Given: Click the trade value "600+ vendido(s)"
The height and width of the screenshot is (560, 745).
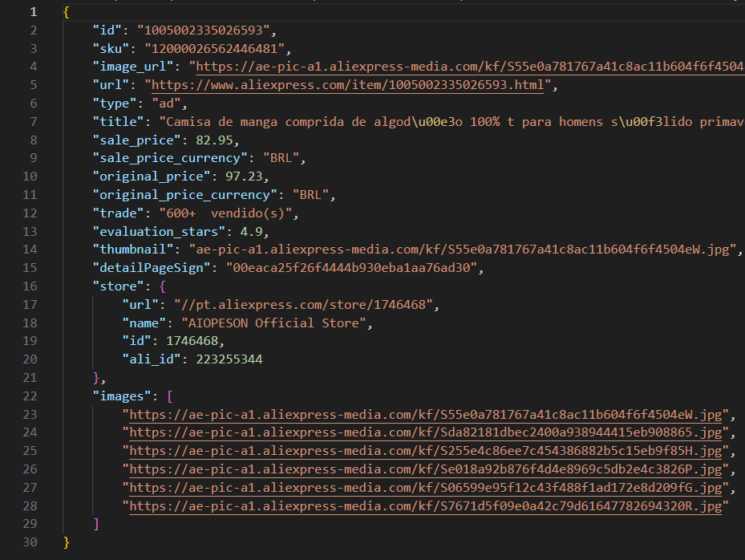Looking at the screenshot, I should (225, 213).
